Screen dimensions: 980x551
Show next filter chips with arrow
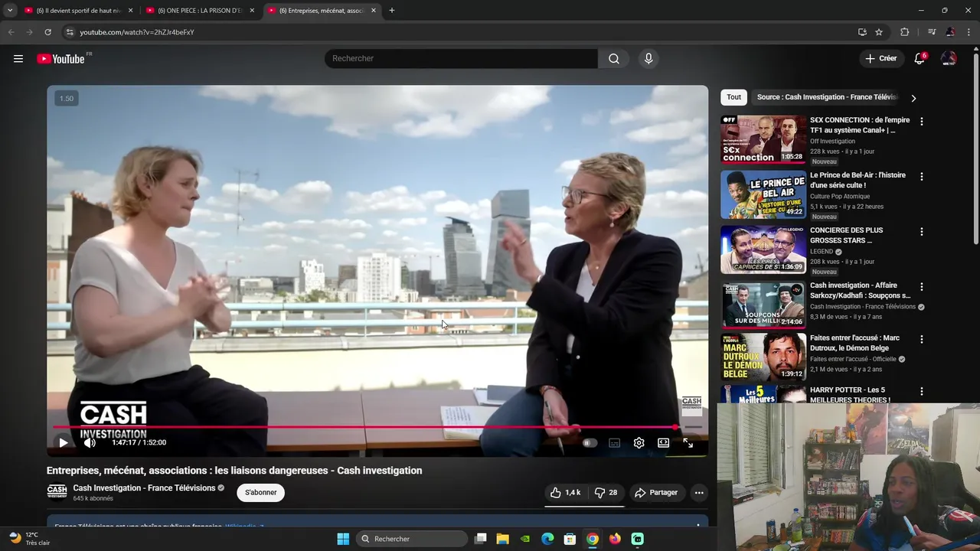click(x=913, y=98)
